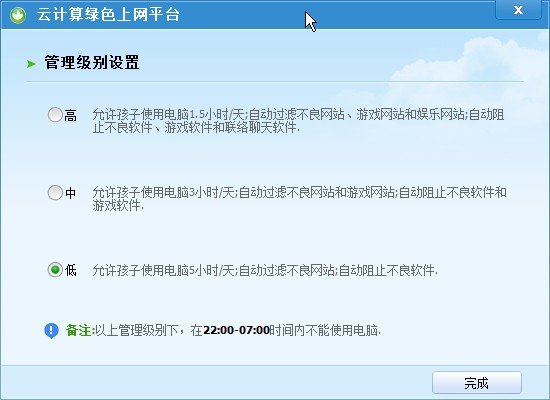Click the 时间内不能使用电脑 note text
This screenshot has width=550, height=400.
point(325,330)
